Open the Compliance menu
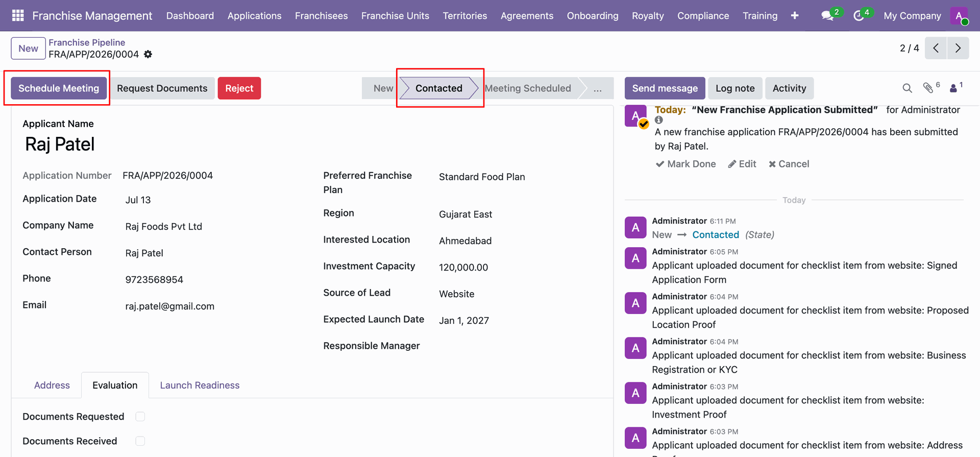The height and width of the screenshot is (457, 980). click(x=703, y=15)
